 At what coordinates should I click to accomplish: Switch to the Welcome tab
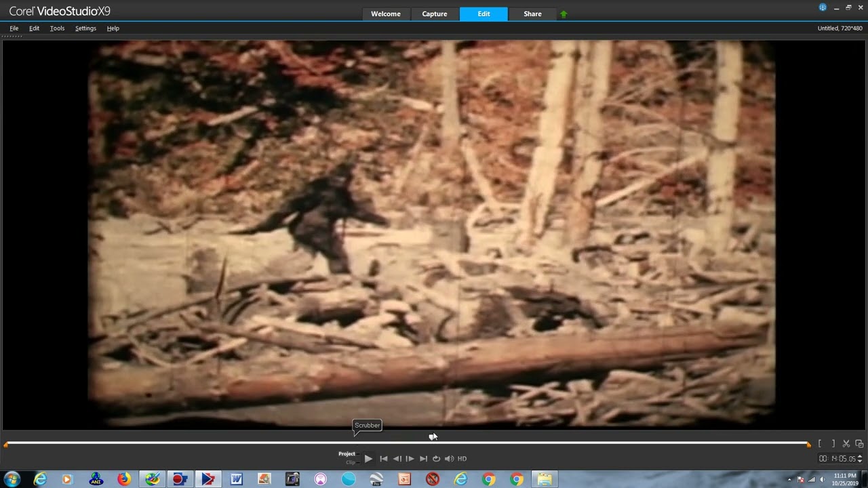coord(386,14)
